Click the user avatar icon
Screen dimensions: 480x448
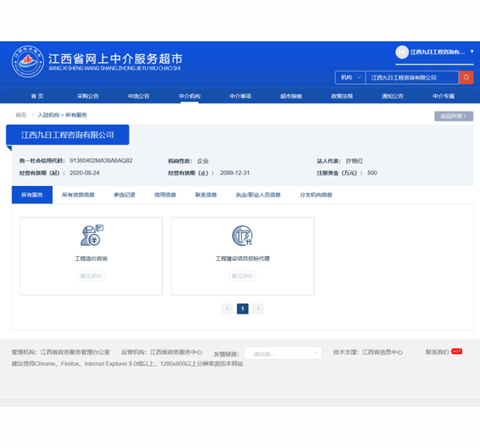[402, 52]
